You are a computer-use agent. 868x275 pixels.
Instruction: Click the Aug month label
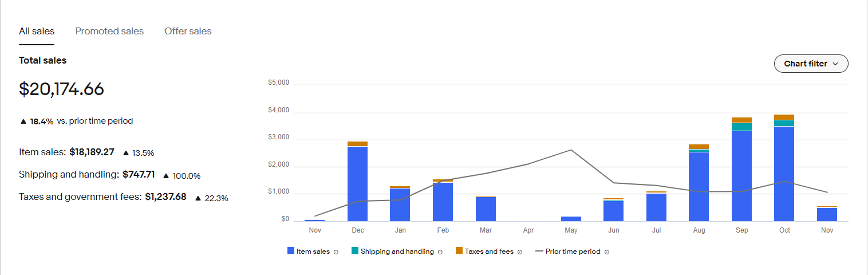click(x=699, y=230)
